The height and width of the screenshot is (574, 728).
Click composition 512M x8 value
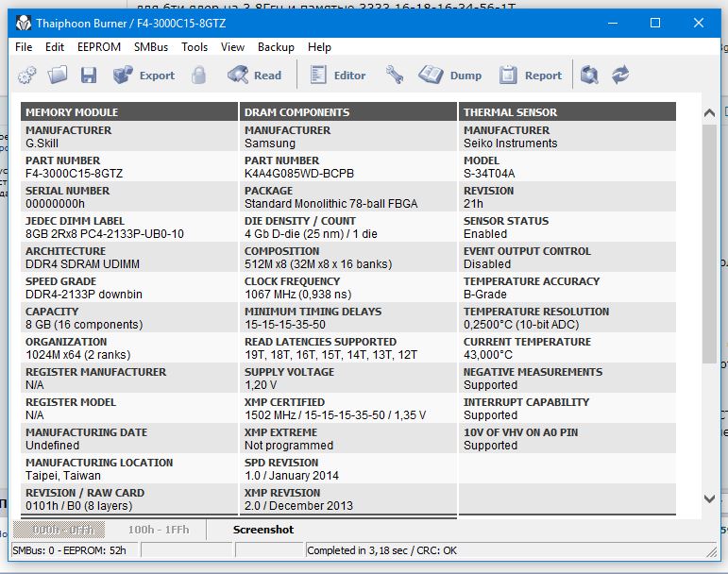click(x=318, y=264)
